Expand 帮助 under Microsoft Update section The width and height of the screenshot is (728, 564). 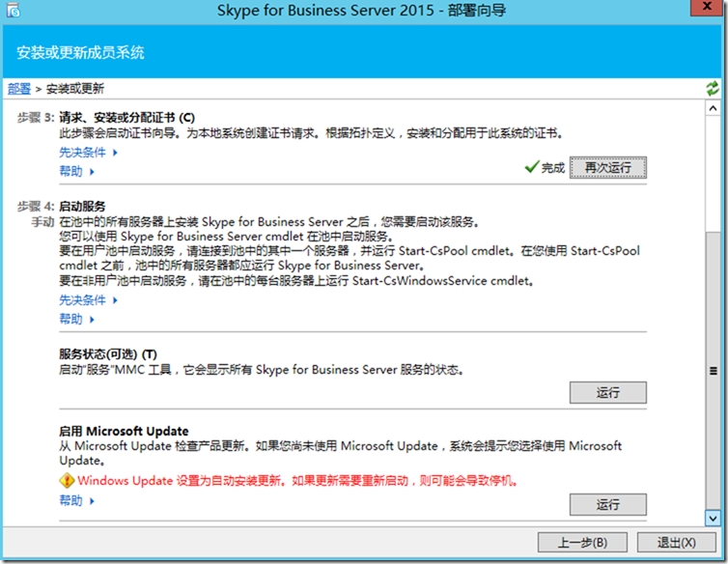(x=76, y=501)
